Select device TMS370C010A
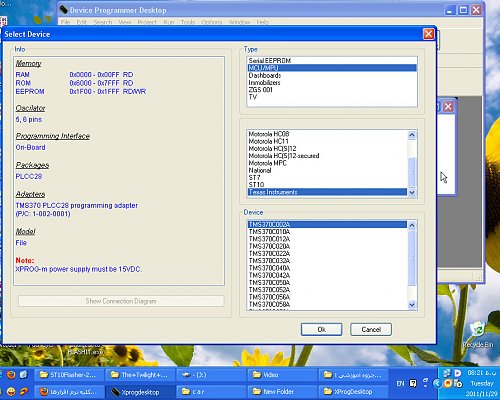 [328, 232]
